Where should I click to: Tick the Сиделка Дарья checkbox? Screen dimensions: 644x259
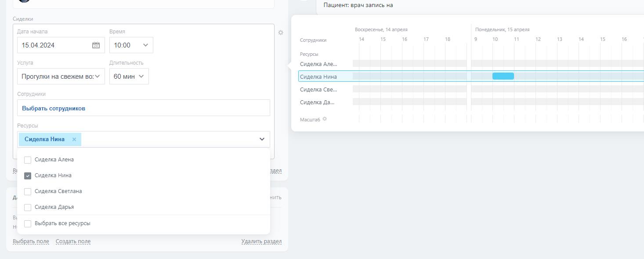tap(28, 208)
